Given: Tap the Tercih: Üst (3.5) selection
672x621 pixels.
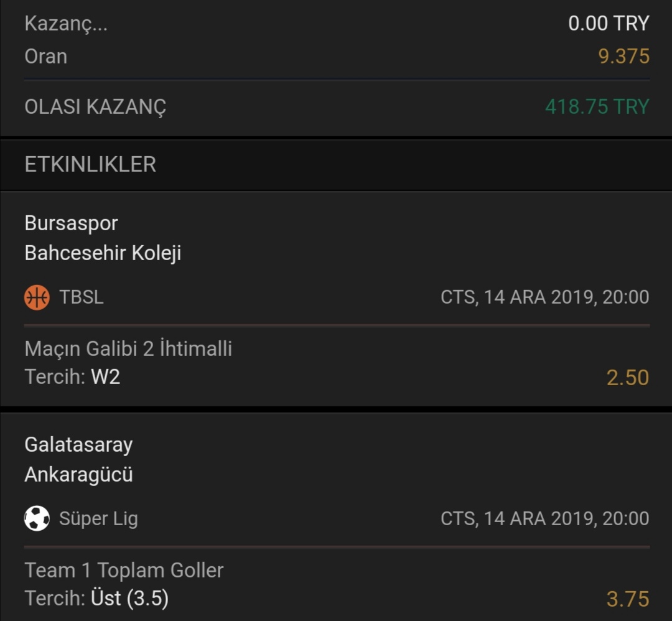Looking at the screenshot, I should [96, 598].
